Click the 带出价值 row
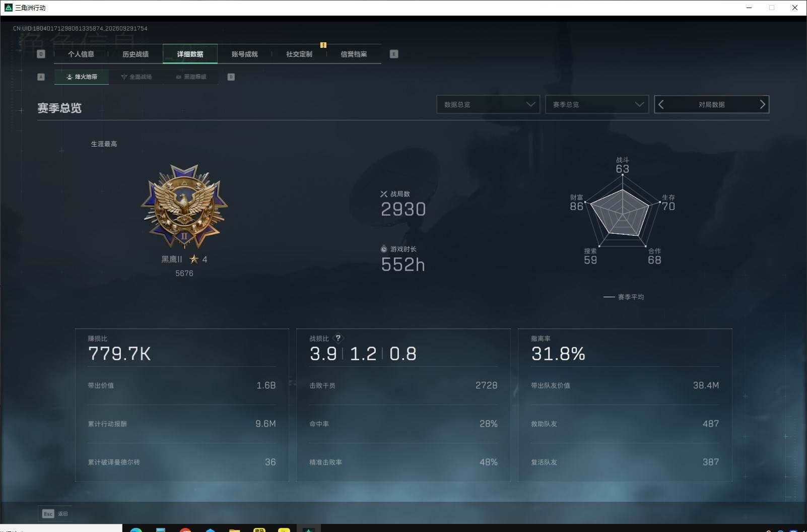The width and height of the screenshot is (807, 532). coord(182,385)
